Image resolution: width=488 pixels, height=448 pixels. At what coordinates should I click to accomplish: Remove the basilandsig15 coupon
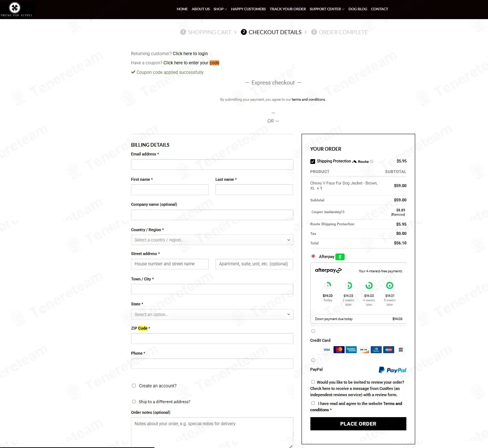[398, 215]
